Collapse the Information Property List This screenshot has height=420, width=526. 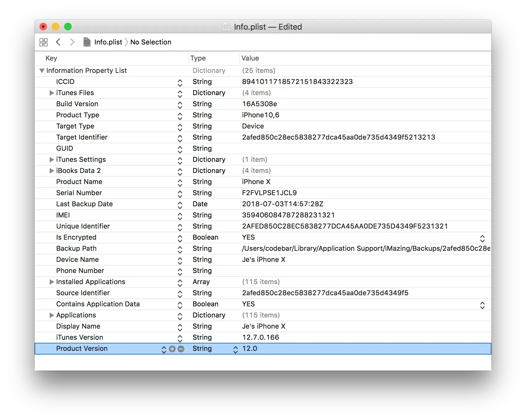pyautogui.click(x=42, y=71)
